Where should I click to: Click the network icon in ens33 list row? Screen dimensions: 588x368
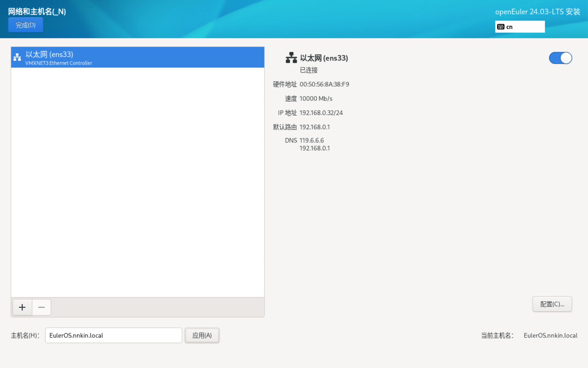17,57
